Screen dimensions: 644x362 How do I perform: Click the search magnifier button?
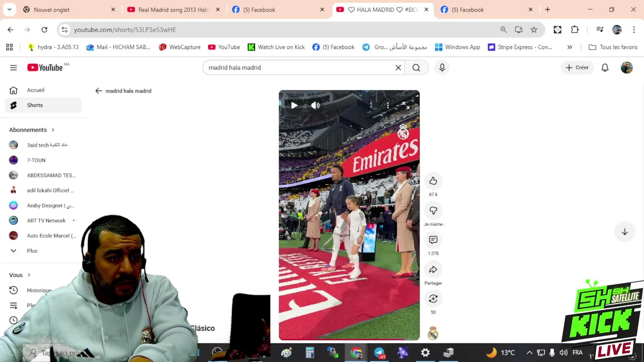416,67
